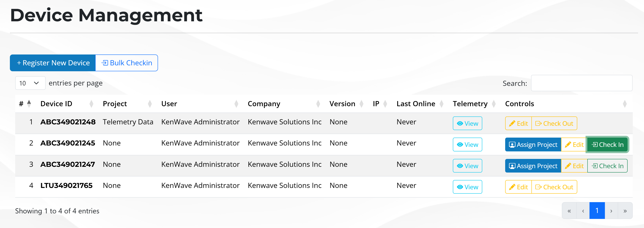Expand the entries per page dropdown
The height and width of the screenshot is (228, 644).
tap(30, 83)
